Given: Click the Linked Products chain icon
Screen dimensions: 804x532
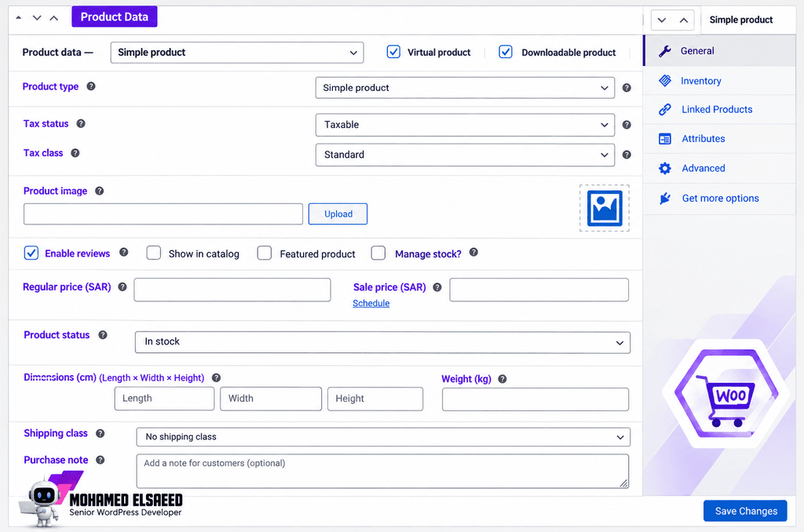Looking at the screenshot, I should [x=665, y=109].
